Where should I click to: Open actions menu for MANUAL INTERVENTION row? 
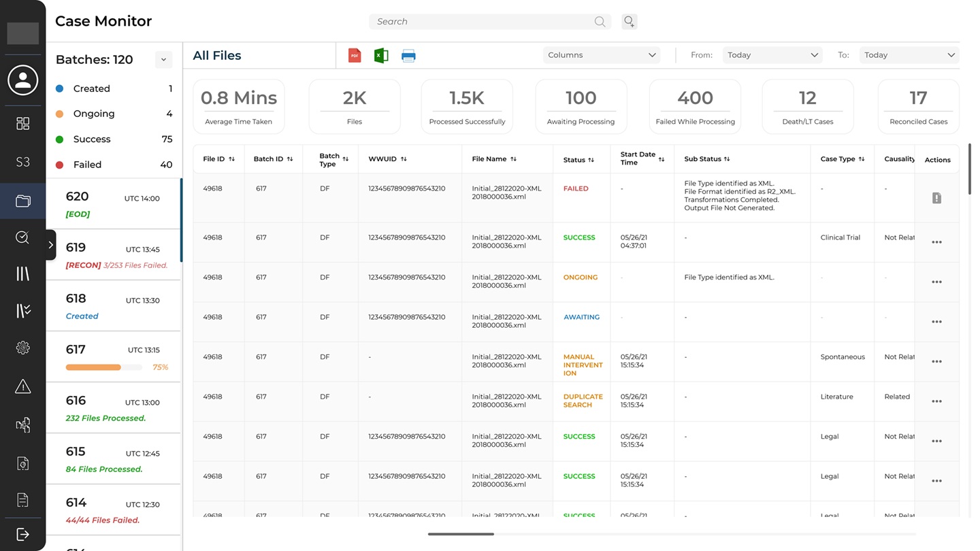[936, 361]
